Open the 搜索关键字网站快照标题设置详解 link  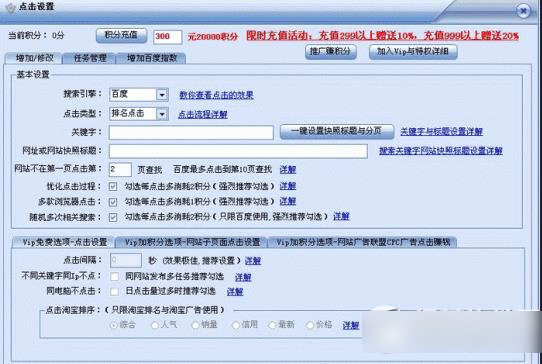tap(441, 151)
